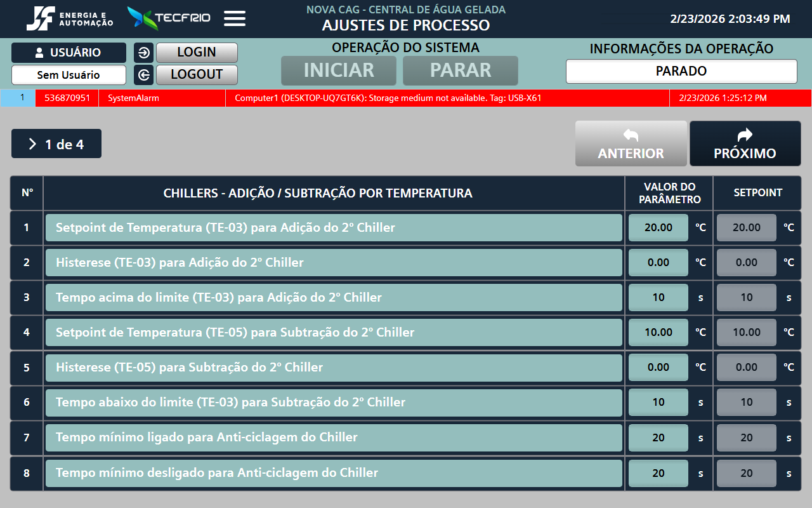Screen dimensions: 812x508
Task: Edit minimum off-time anti-cycling value
Action: [658, 473]
